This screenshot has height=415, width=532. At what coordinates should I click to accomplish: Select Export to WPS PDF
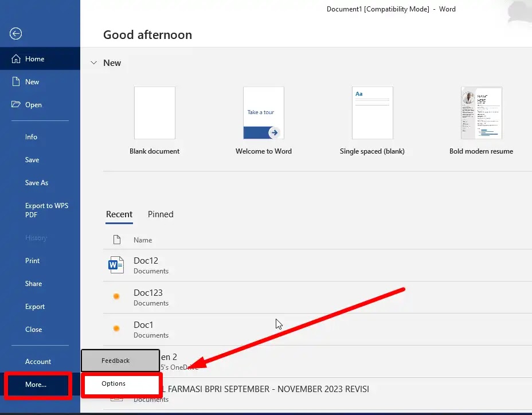click(46, 210)
